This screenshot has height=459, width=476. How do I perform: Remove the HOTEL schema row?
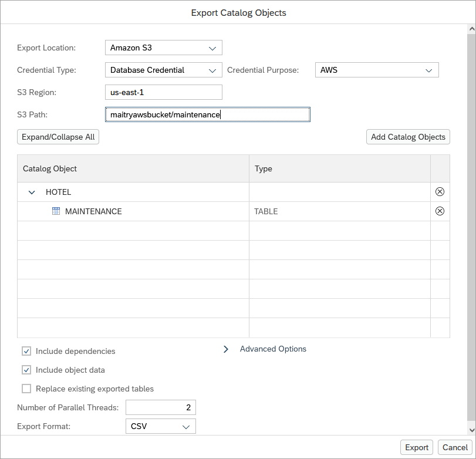(440, 192)
